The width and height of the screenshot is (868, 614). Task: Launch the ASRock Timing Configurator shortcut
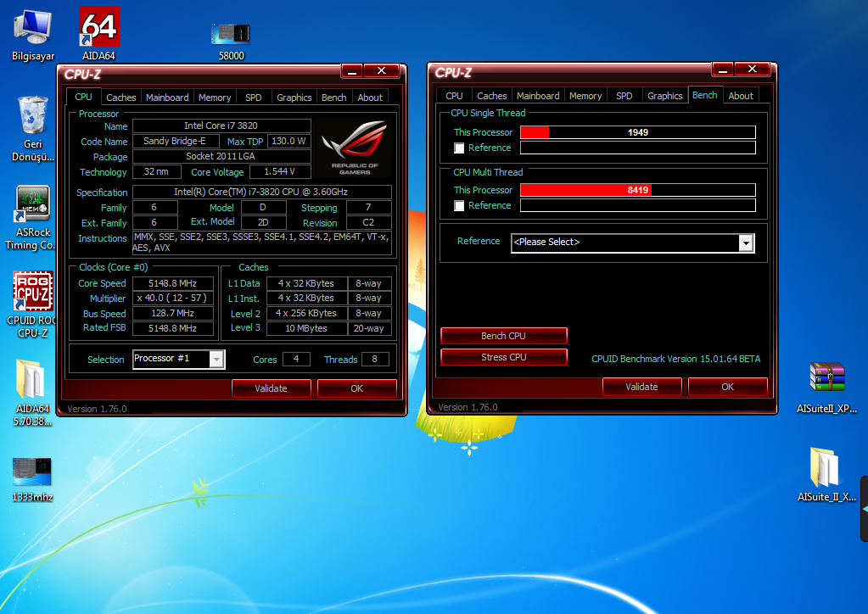coord(32,217)
